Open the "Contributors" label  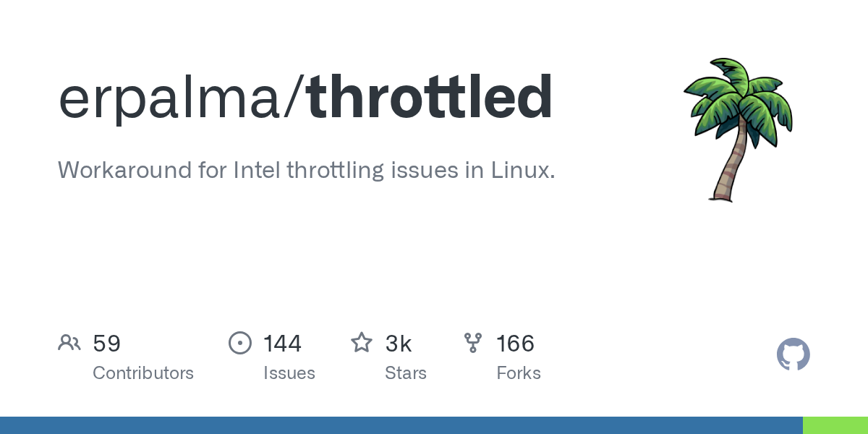143,373
